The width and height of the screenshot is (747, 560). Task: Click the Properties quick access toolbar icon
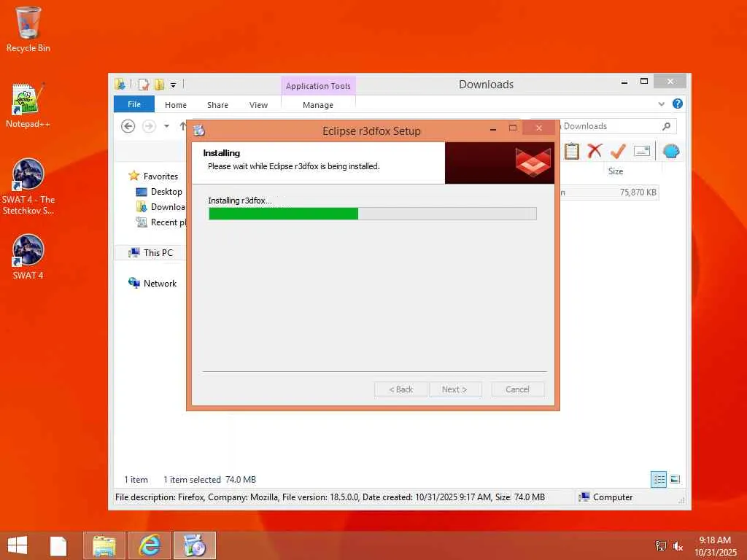tap(144, 85)
